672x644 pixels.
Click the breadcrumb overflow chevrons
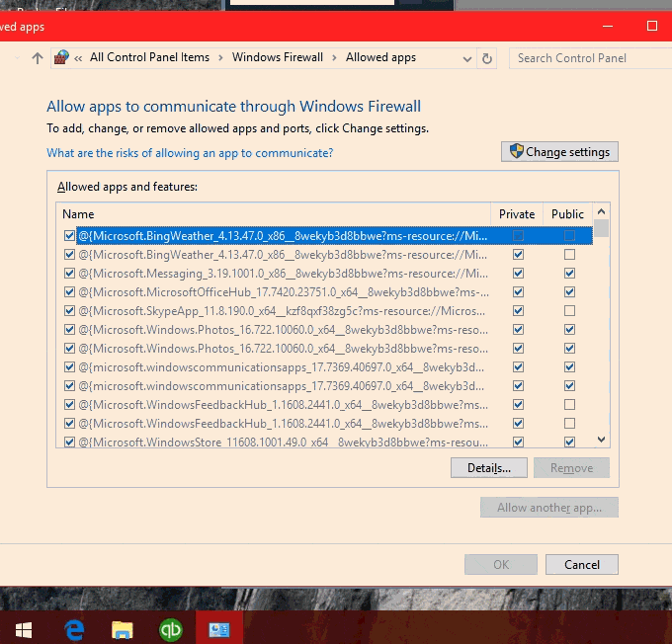click(77, 58)
